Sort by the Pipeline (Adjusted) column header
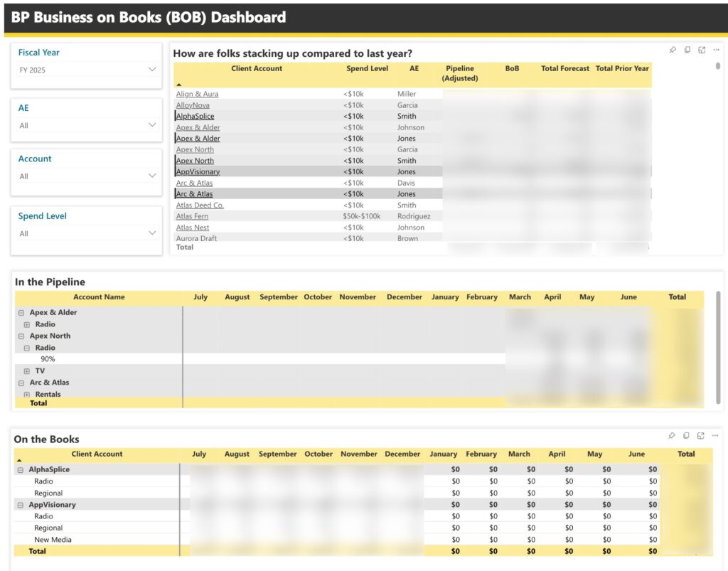Viewport: 728px width, 571px height. click(x=460, y=73)
